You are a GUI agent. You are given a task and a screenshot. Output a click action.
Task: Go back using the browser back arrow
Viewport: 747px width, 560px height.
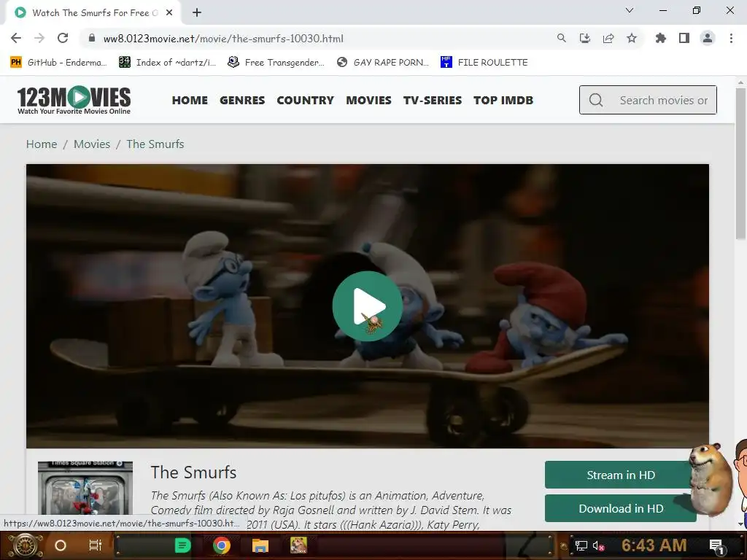click(x=16, y=38)
